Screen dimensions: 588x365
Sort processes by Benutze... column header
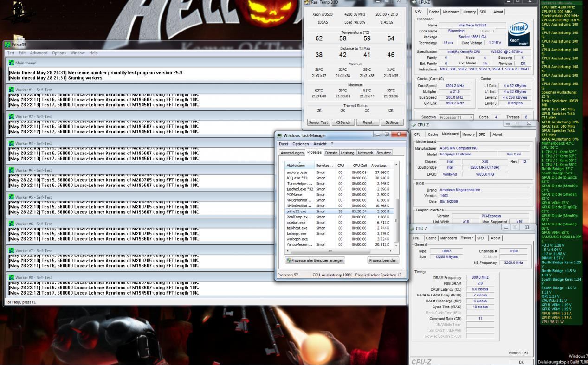pyautogui.click(x=324, y=166)
